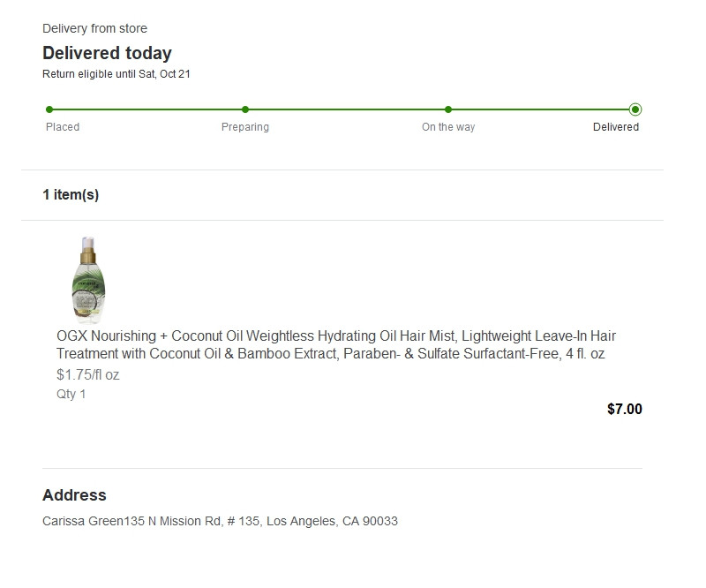Click the Delivered status label
The width and height of the screenshot is (706, 588).
tap(616, 127)
